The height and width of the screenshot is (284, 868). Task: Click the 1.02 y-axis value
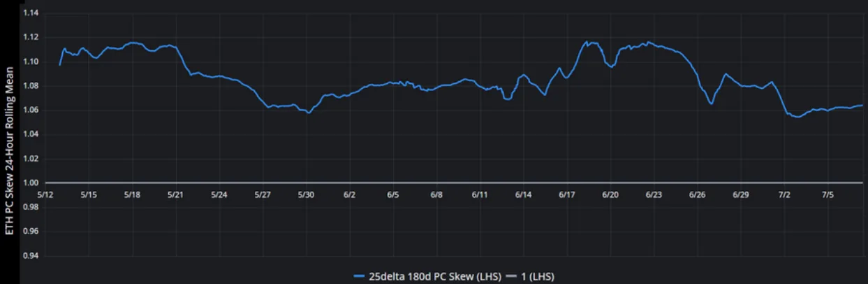click(x=31, y=159)
